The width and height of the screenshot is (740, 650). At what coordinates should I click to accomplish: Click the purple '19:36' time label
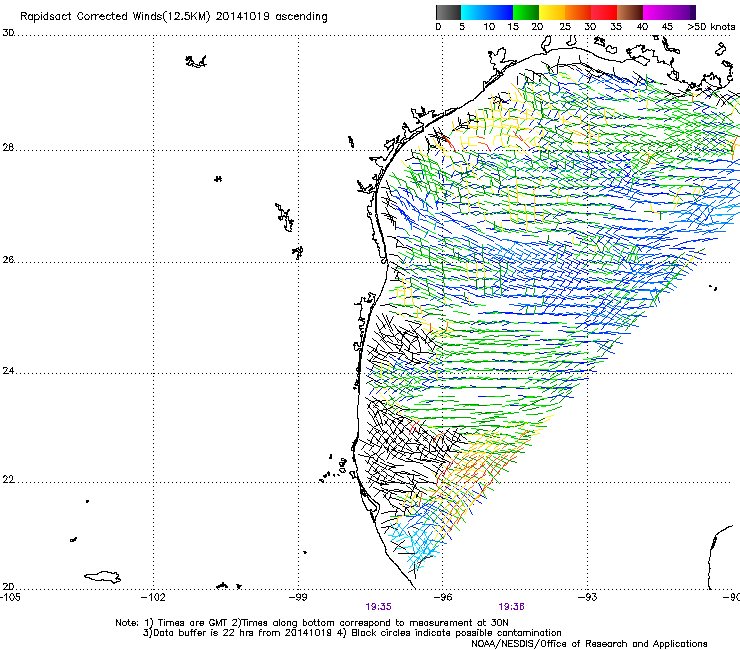tap(512, 607)
